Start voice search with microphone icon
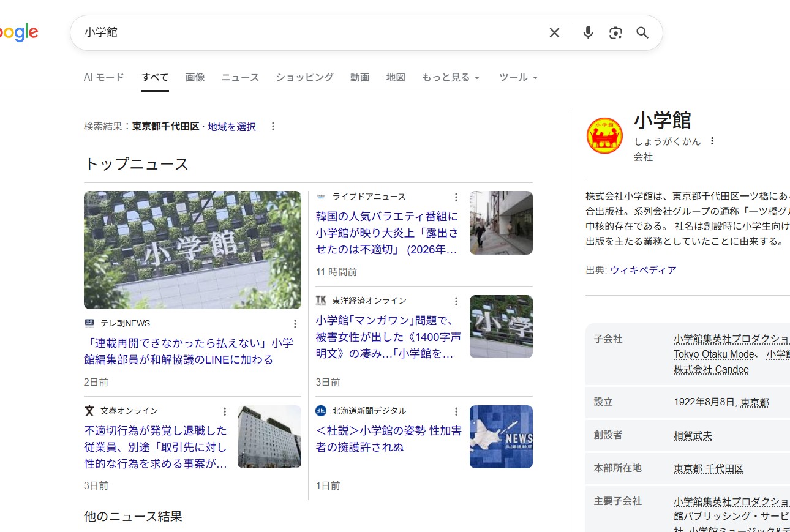This screenshot has height=532, width=790. click(588, 32)
